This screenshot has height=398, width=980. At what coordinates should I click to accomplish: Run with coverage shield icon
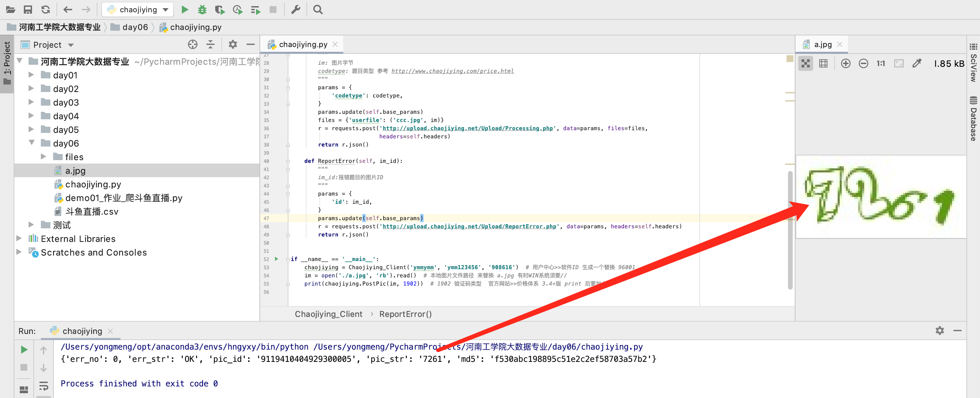pyautogui.click(x=220, y=10)
